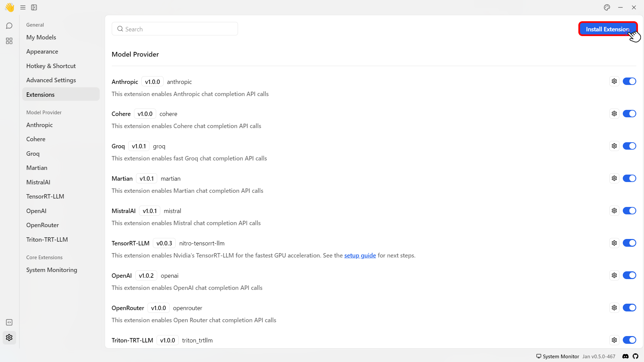This screenshot has width=644, height=362.
Task: Open MistralAI extension settings gear
Action: click(614, 211)
